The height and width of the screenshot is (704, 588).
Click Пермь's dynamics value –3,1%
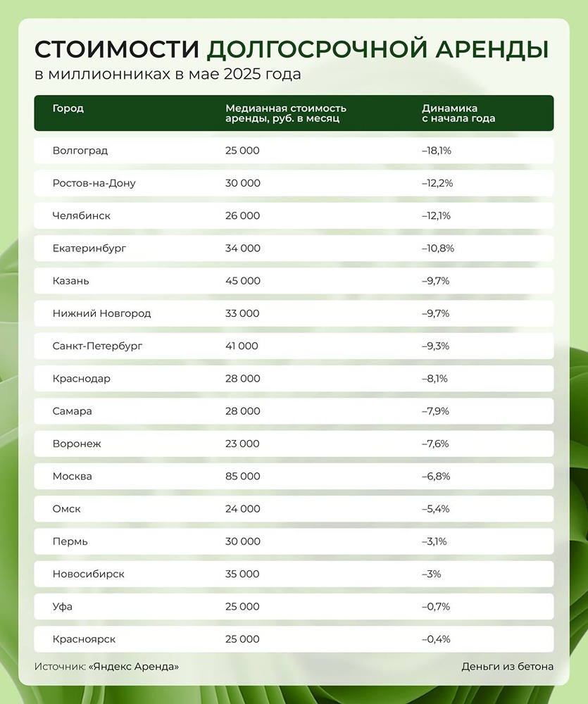(x=434, y=541)
